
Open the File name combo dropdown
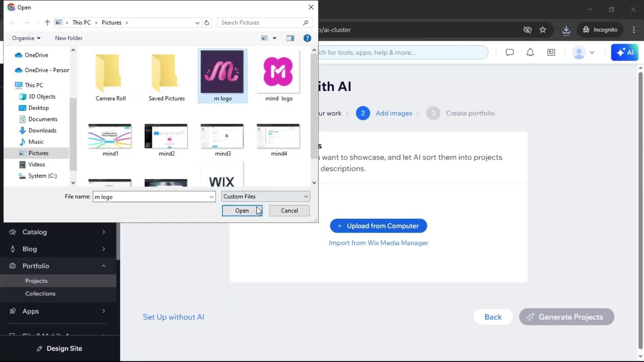coord(212,197)
